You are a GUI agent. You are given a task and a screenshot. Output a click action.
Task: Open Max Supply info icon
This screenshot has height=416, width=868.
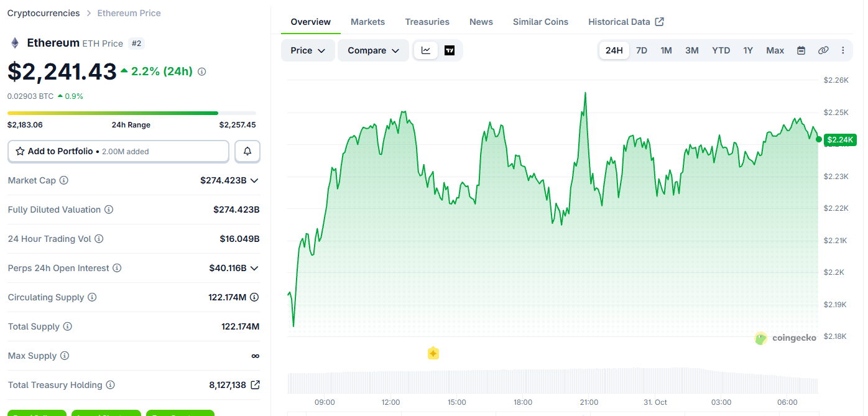[x=65, y=356]
